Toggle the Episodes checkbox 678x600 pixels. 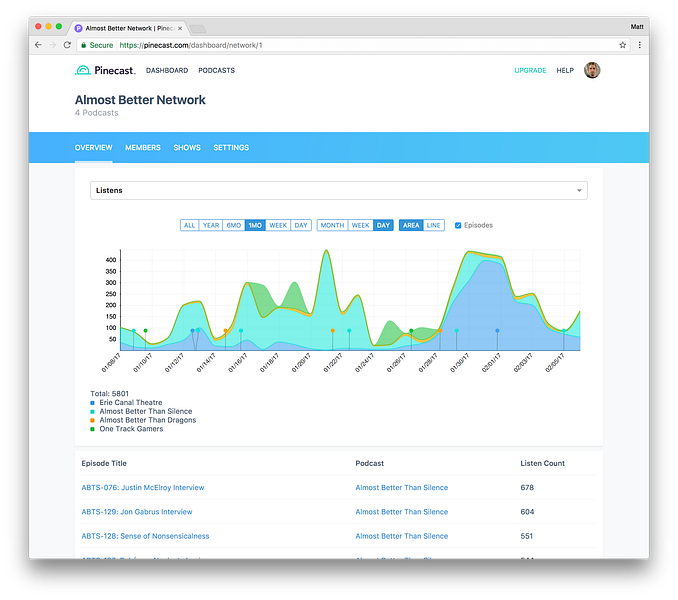tap(458, 225)
